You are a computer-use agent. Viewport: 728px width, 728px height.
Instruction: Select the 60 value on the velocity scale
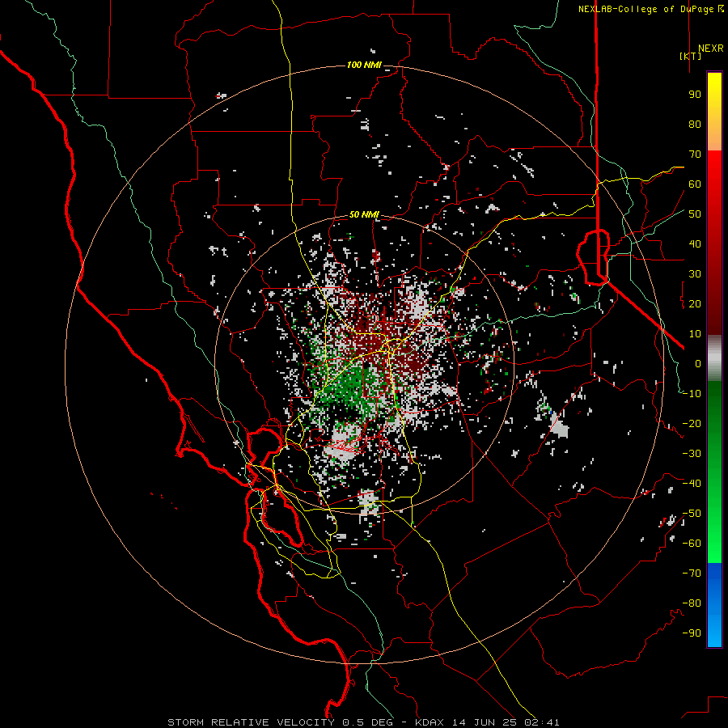point(695,184)
